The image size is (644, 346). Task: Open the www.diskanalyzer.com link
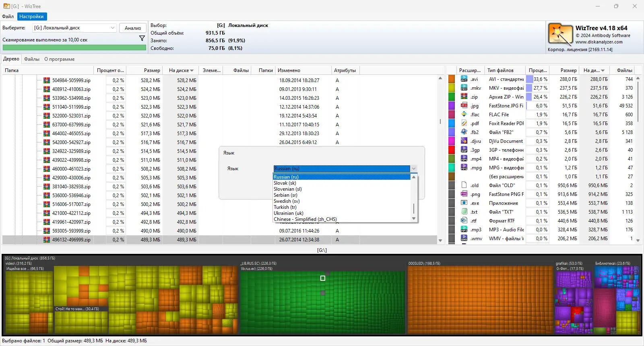tap(599, 42)
